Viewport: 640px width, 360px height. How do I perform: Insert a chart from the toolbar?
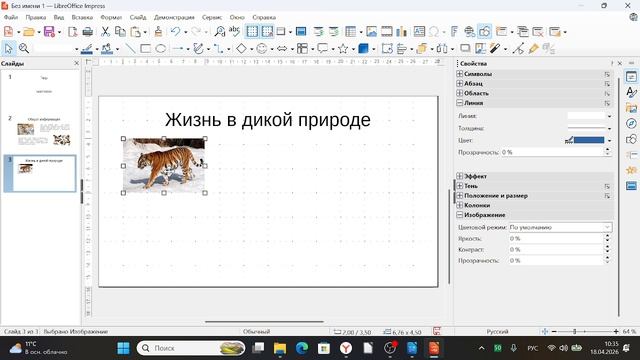click(402, 32)
